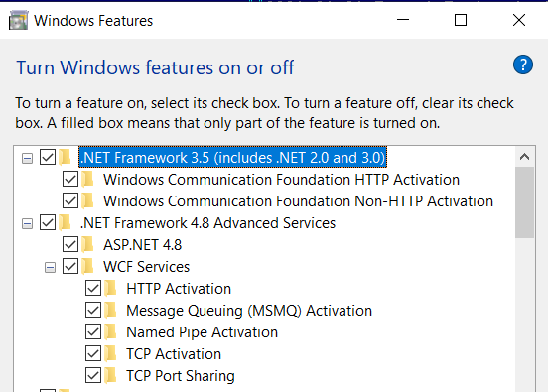Image resolution: width=548 pixels, height=392 pixels.
Task: Select '.NET Framework 3.5 (includes .NET 2.0 and 3.0)' label
Action: click(x=232, y=157)
